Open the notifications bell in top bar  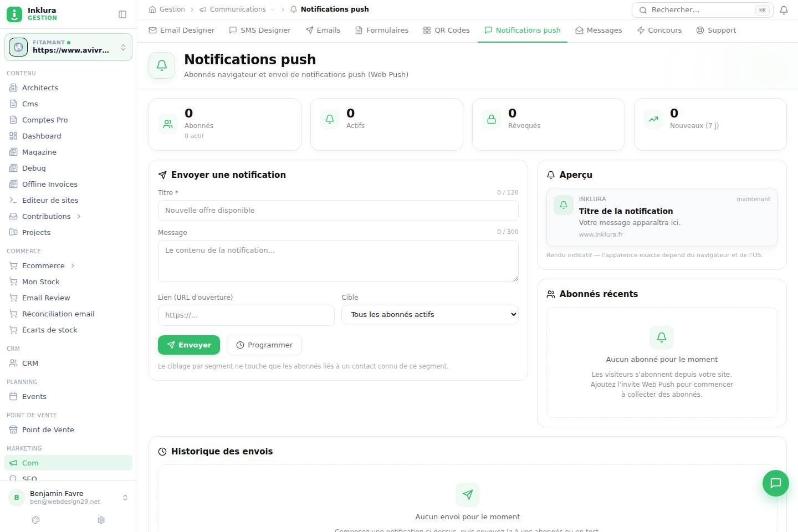[784, 10]
